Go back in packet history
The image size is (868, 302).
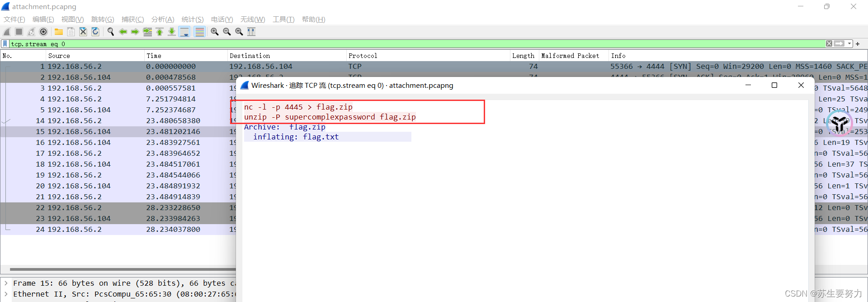[123, 32]
